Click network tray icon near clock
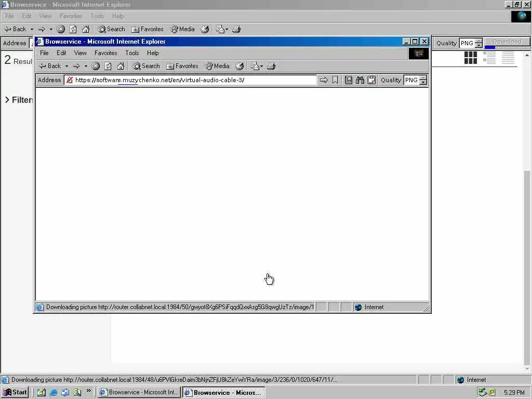The image size is (532, 399). [x=482, y=393]
